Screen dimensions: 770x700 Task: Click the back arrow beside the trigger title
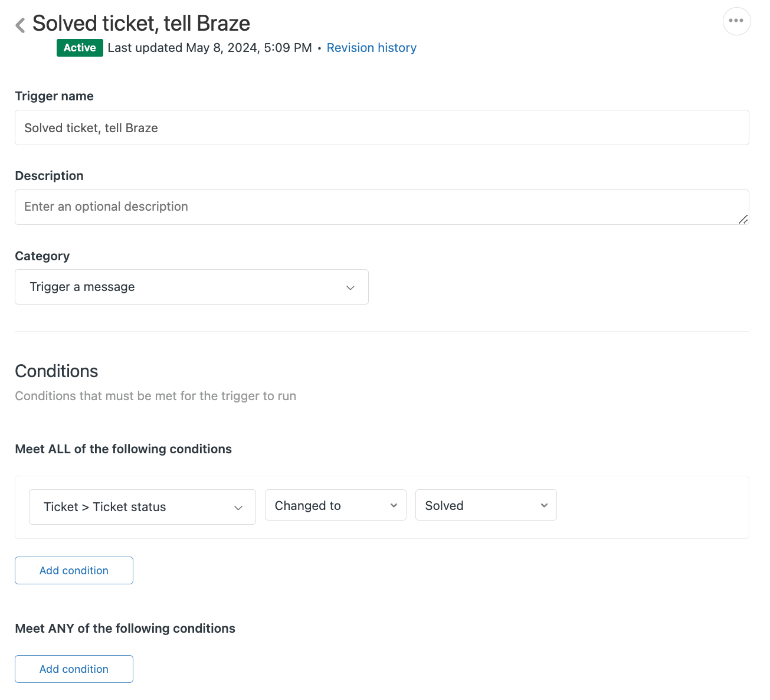(19, 24)
